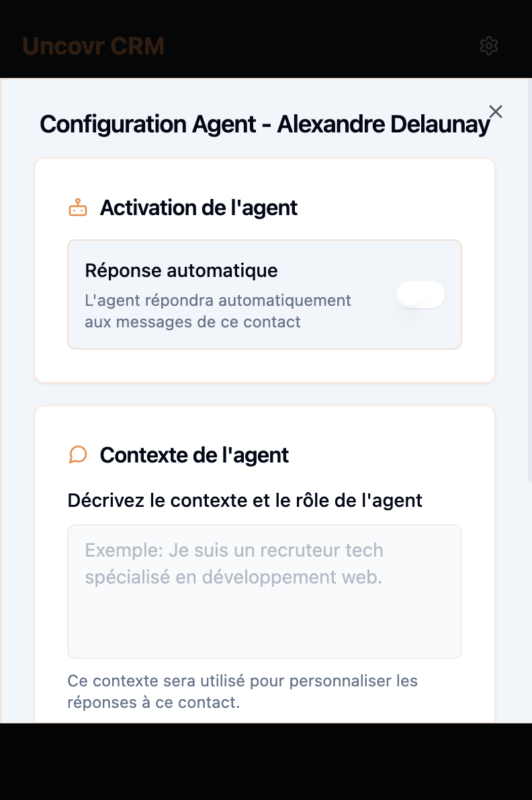Click the "Contexte de l'agent" heading

point(194,455)
